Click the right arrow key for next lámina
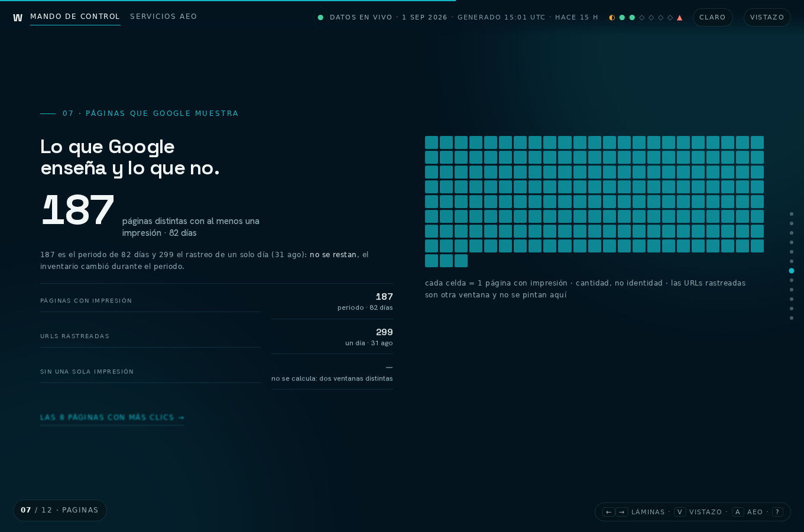This screenshot has height=532, width=804. (x=622, y=512)
